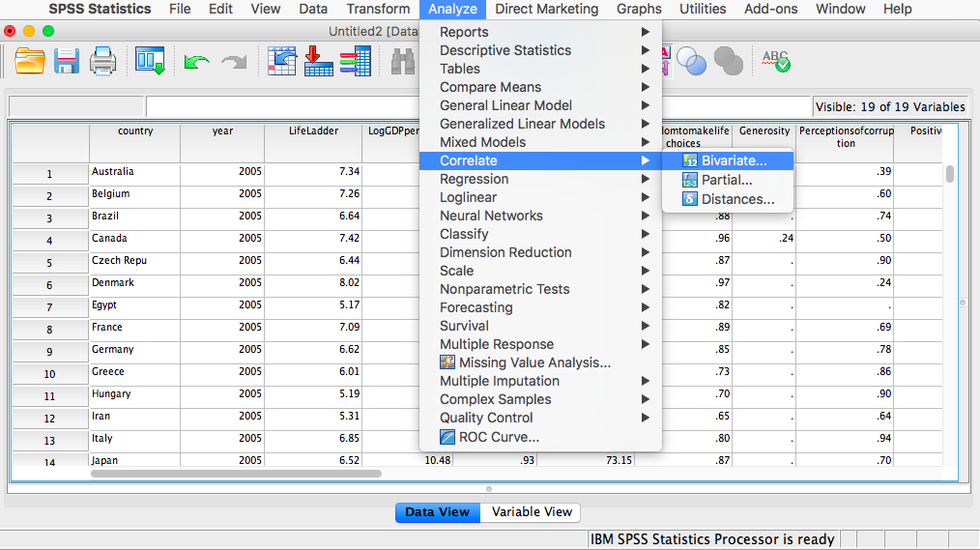Open the File menu
The width and height of the screenshot is (980, 550).
click(x=180, y=9)
